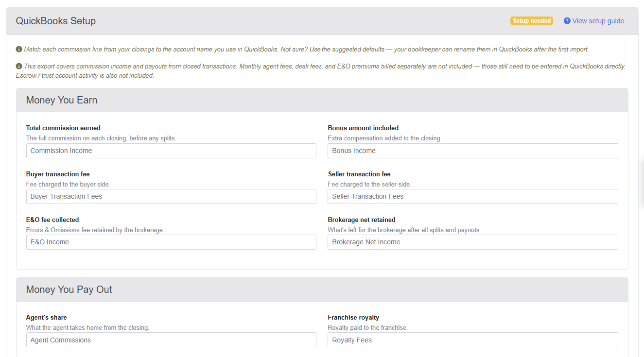Click the Seller Transaction Fees input
Image resolution: width=644 pixels, height=357 pixels.
(473, 196)
